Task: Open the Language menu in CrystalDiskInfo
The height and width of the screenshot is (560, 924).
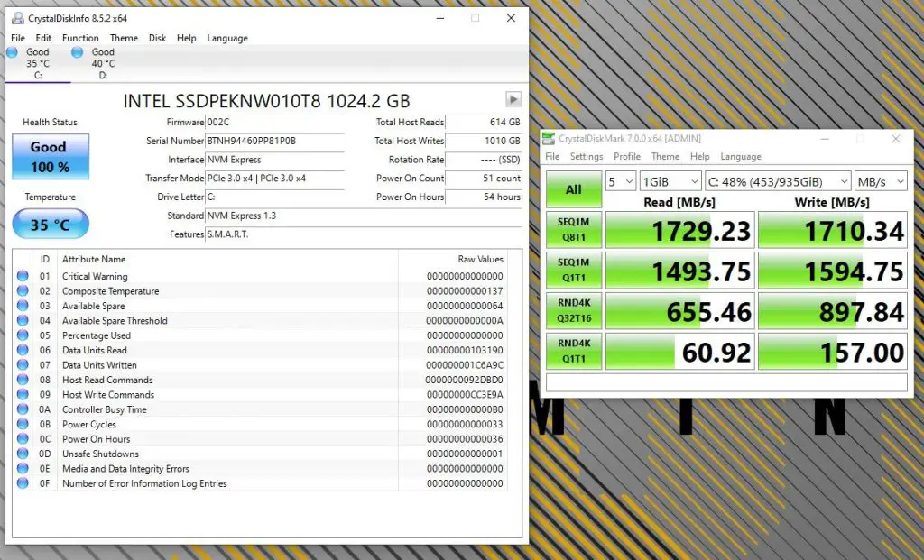Action: [x=226, y=38]
